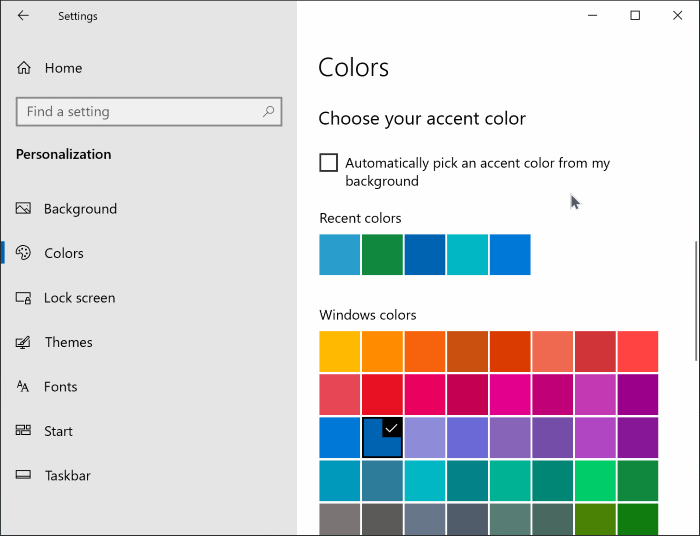Click the Lock screen icon
700x536 pixels.
point(23,298)
